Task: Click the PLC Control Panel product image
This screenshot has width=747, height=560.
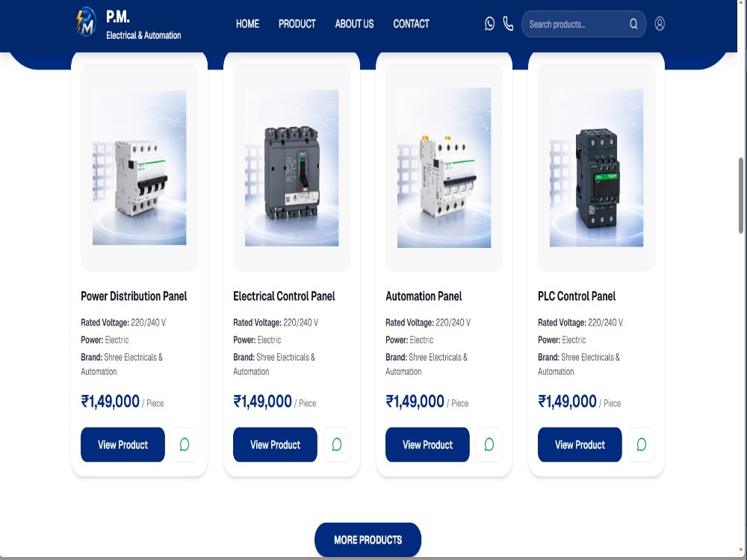Action: tap(596, 167)
